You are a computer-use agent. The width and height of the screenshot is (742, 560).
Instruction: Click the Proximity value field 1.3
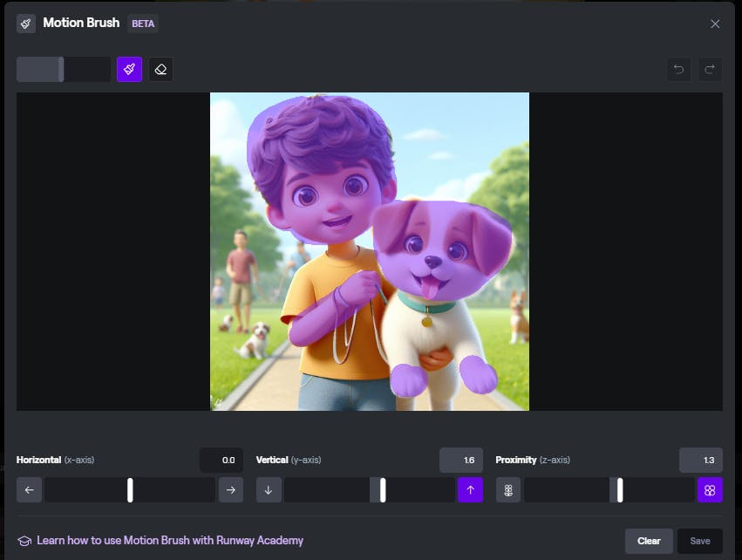pos(701,460)
